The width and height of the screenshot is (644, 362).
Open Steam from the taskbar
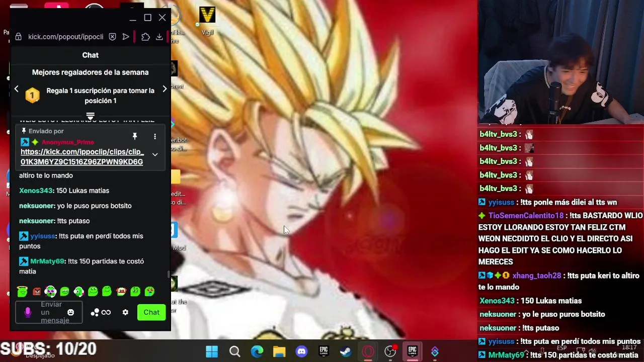click(x=346, y=351)
